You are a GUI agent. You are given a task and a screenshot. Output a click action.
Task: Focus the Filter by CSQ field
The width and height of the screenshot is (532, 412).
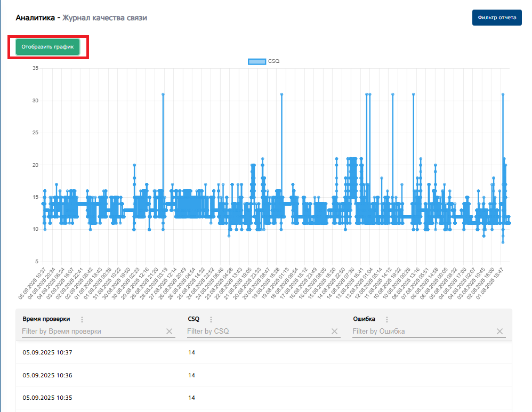click(x=259, y=331)
